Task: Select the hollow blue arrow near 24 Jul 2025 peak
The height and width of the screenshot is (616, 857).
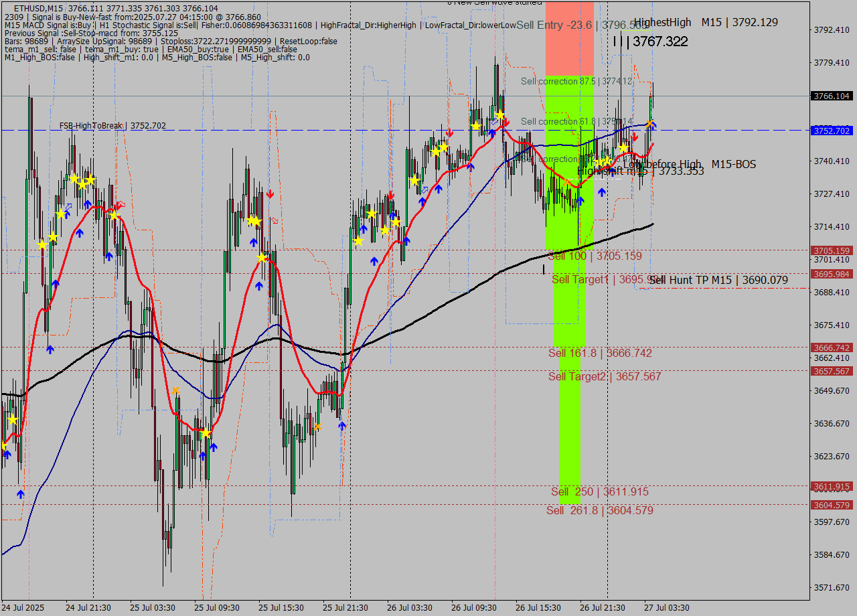Action: pyautogui.click(x=68, y=208)
